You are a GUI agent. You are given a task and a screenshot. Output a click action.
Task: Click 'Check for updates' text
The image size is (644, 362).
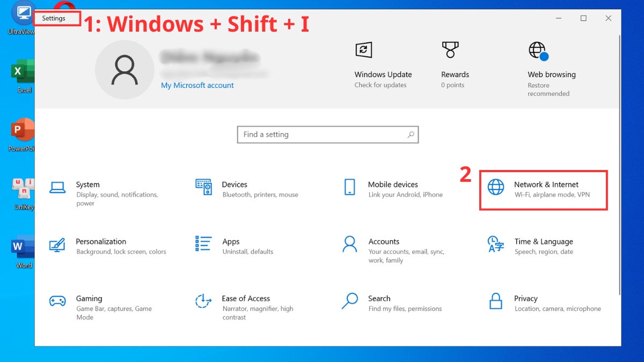coord(380,85)
